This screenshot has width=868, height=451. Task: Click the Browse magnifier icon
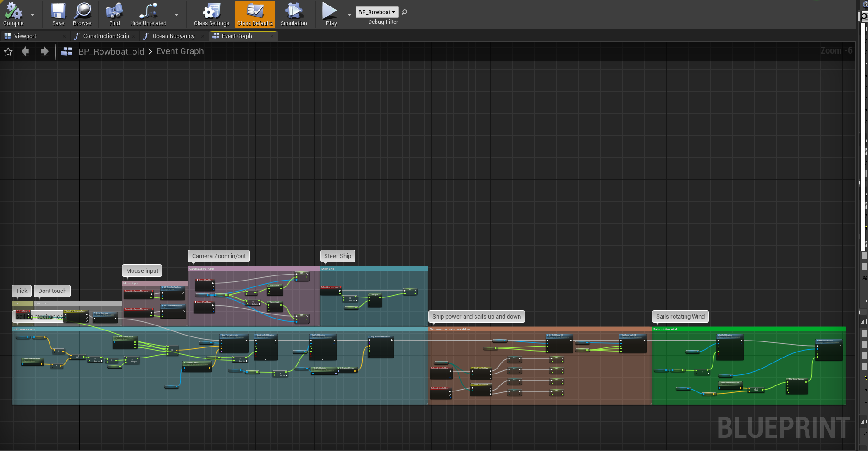click(x=82, y=11)
